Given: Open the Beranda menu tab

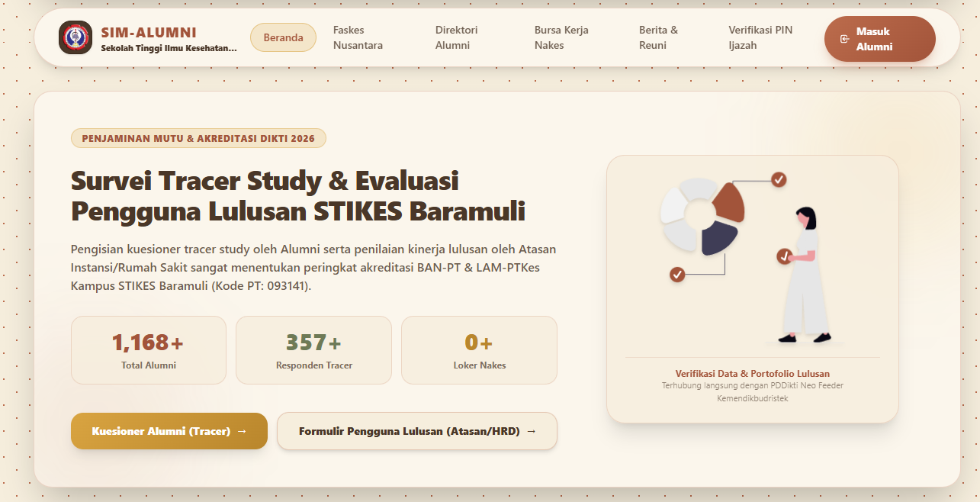Looking at the screenshot, I should coord(283,37).
